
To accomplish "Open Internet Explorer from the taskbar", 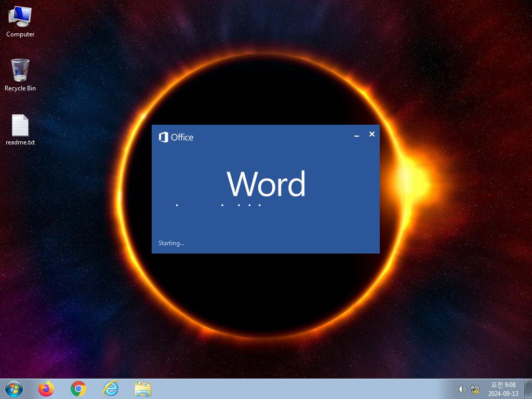I will pyautogui.click(x=111, y=389).
